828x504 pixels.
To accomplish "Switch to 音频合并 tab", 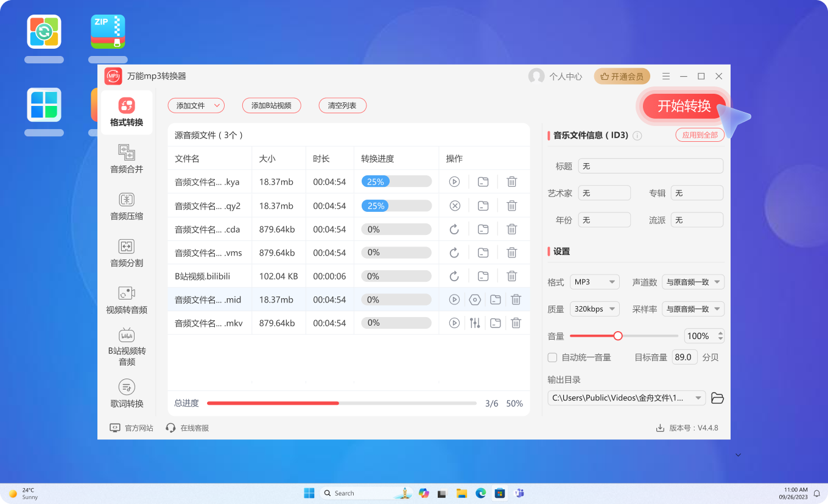I will coord(127,159).
